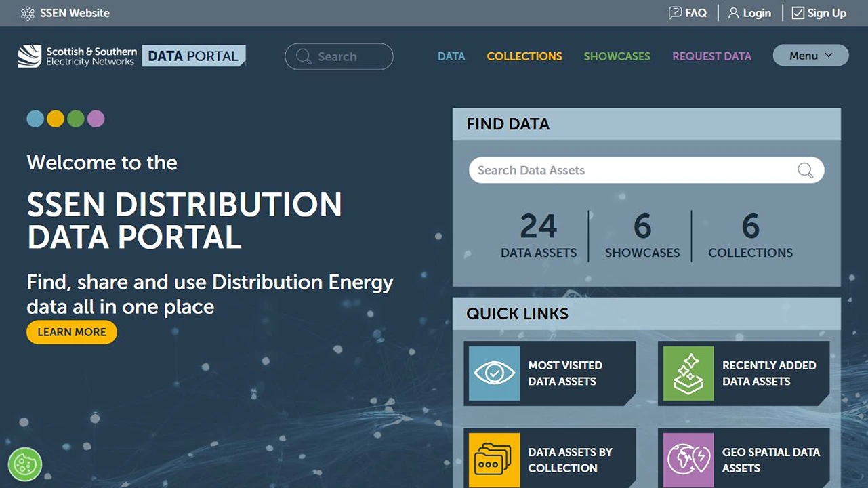The image size is (868, 488).
Task: Go to the SHOWCASES navigation item
Action: [x=617, y=56]
